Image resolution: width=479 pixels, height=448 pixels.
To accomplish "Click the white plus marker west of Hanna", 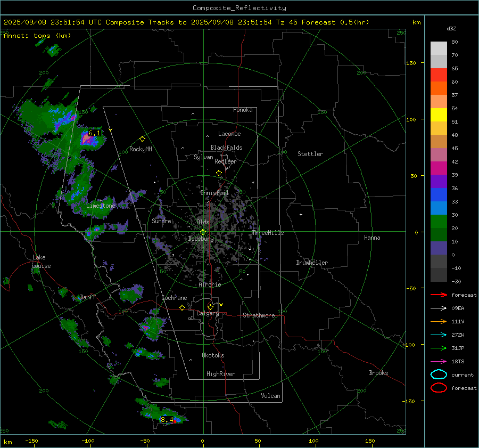I will click(x=301, y=214).
